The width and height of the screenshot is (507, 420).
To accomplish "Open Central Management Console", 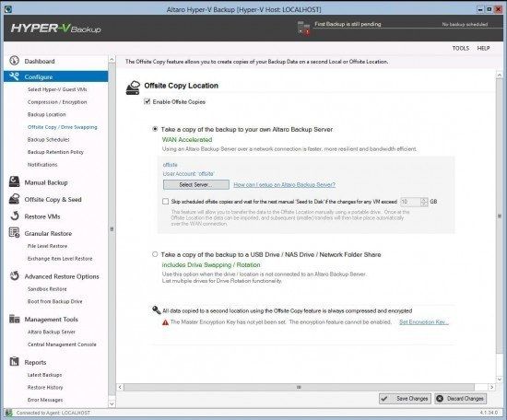I will click(62, 344).
